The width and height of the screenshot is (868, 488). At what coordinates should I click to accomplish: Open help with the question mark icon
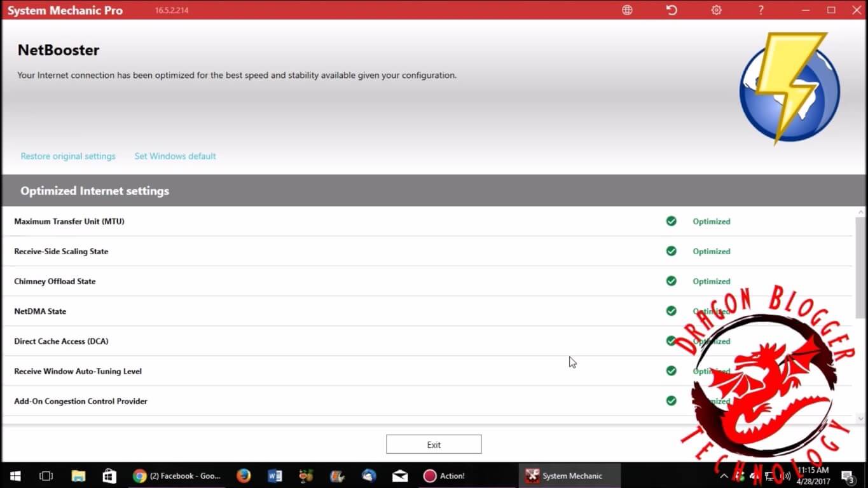click(761, 10)
